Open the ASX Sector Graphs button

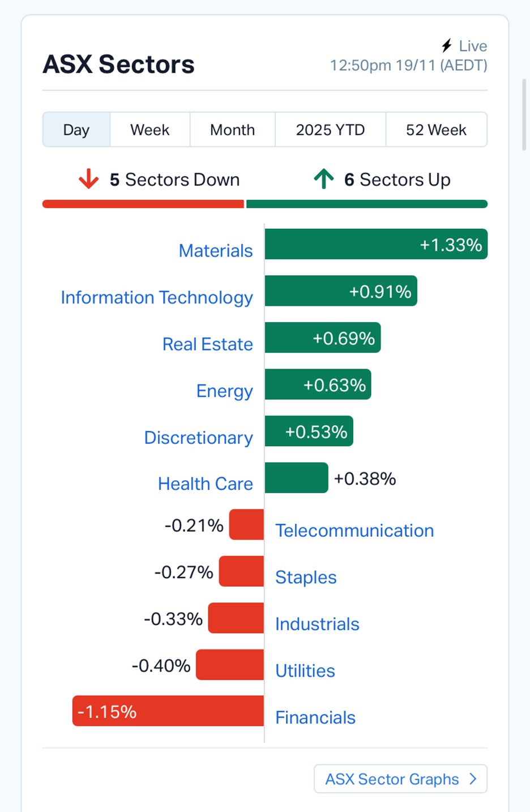click(400, 779)
